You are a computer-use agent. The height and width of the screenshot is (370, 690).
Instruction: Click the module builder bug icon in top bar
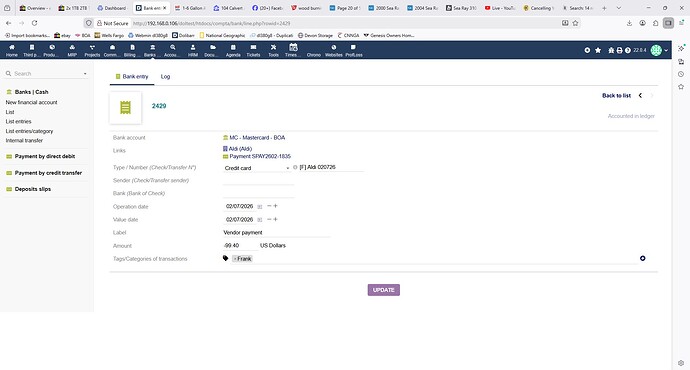[x=611, y=50]
